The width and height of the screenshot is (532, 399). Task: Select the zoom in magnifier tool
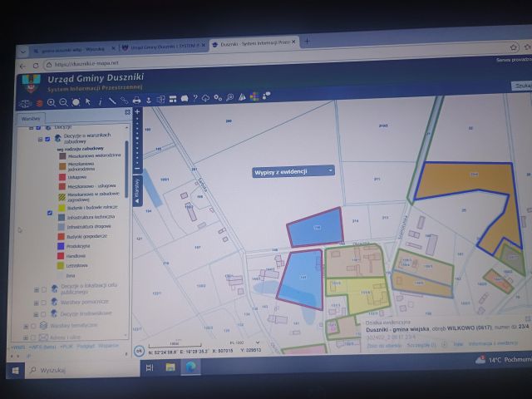[x=52, y=102]
